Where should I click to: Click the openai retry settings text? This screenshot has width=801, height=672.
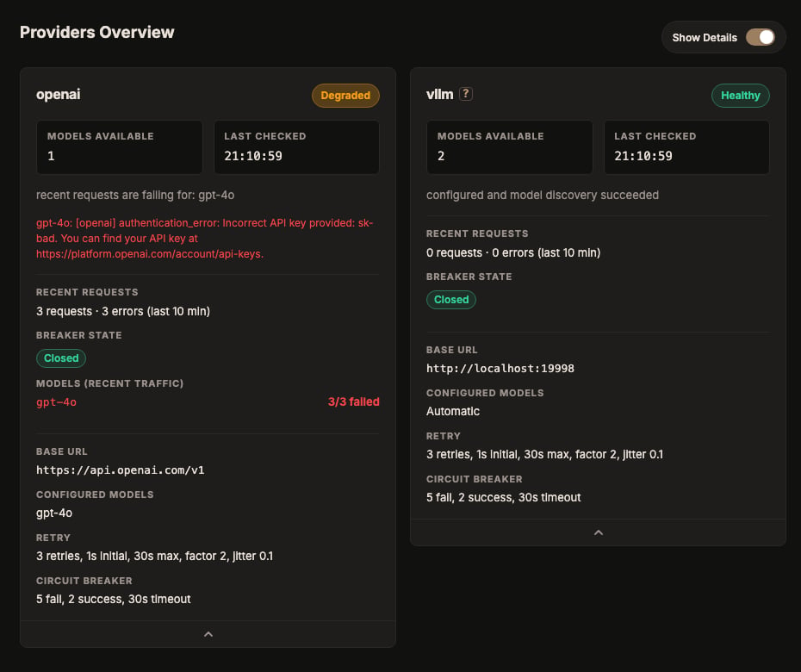coord(154,556)
